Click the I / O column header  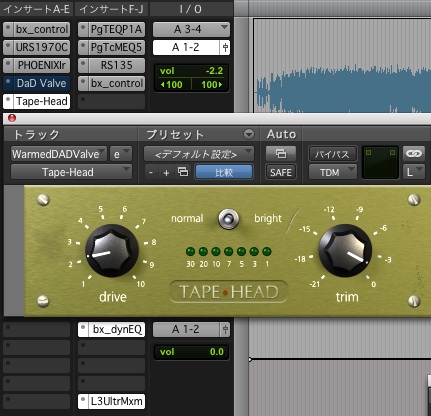[191, 9]
